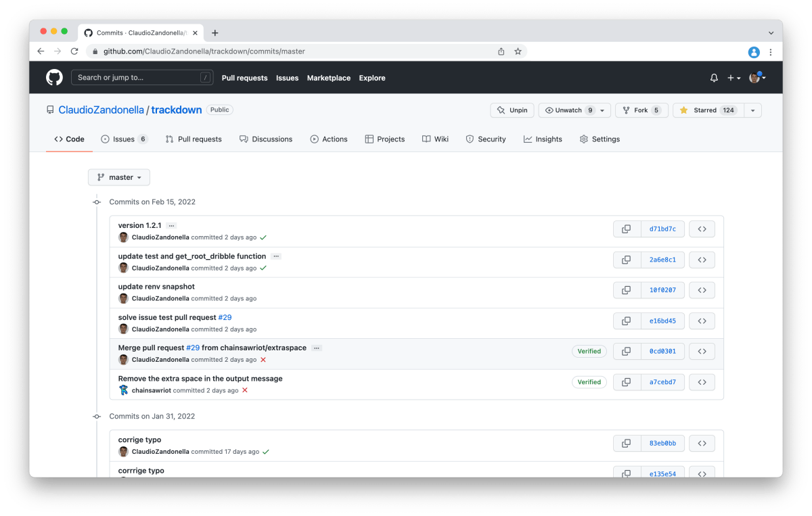Open the plus create-new dropdown

click(734, 78)
